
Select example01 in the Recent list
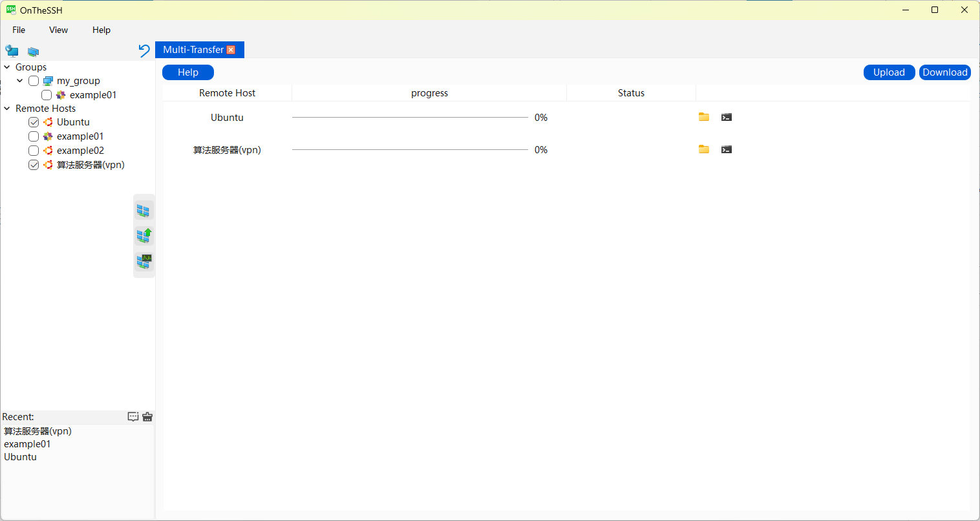point(27,444)
